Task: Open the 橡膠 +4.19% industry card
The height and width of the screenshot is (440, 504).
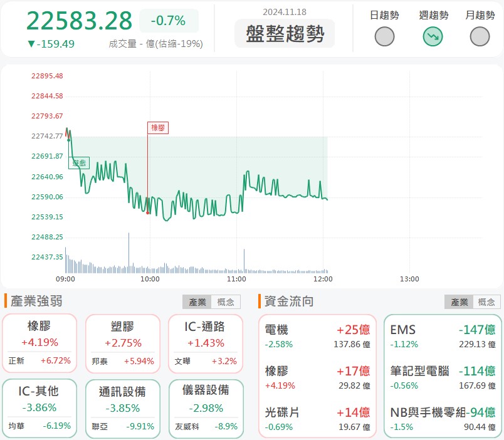Action: pyautogui.click(x=39, y=343)
